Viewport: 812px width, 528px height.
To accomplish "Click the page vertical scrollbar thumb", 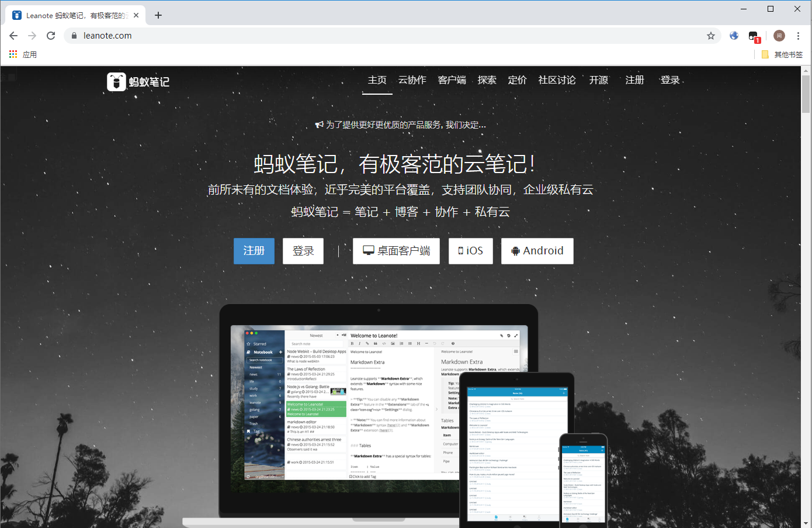I will tap(806, 94).
